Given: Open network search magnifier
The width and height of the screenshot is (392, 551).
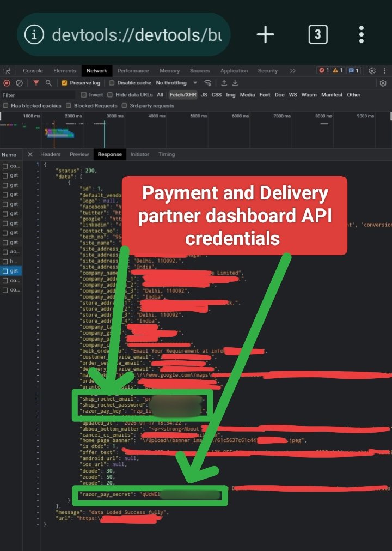Looking at the screenshot, I should tap(49, 83).
